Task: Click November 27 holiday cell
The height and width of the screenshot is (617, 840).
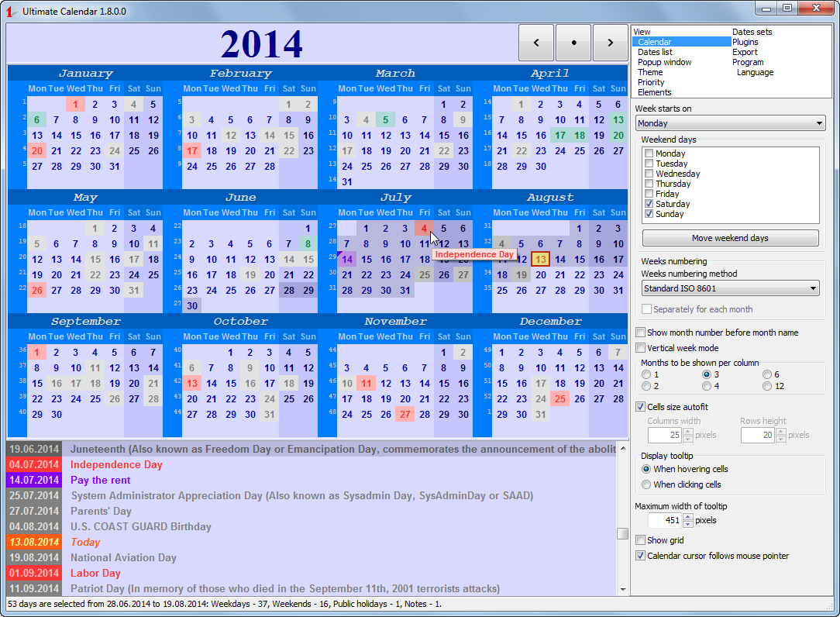Action: click(x=405, y=415)
